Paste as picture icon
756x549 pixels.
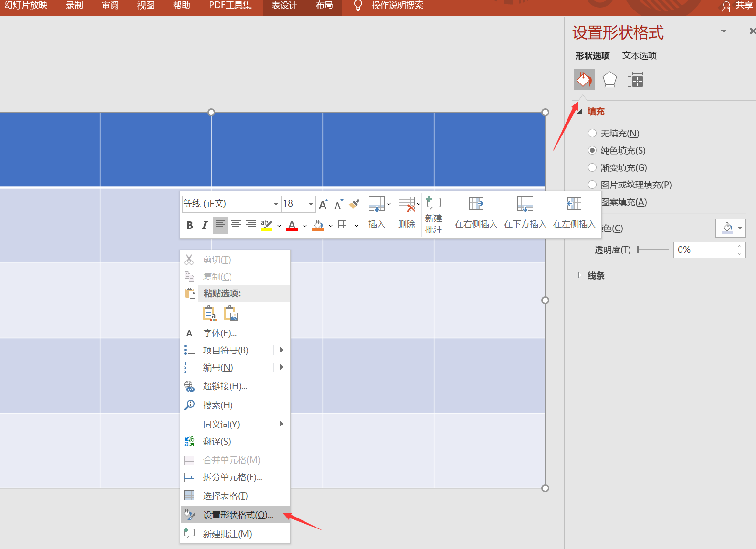point(231,313)
